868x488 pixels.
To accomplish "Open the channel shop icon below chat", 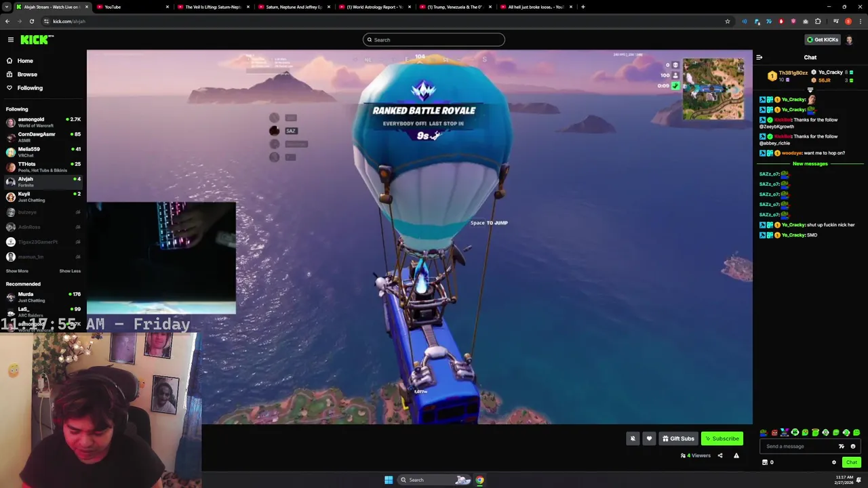I will pyautogui.click(x=765, y=462).
